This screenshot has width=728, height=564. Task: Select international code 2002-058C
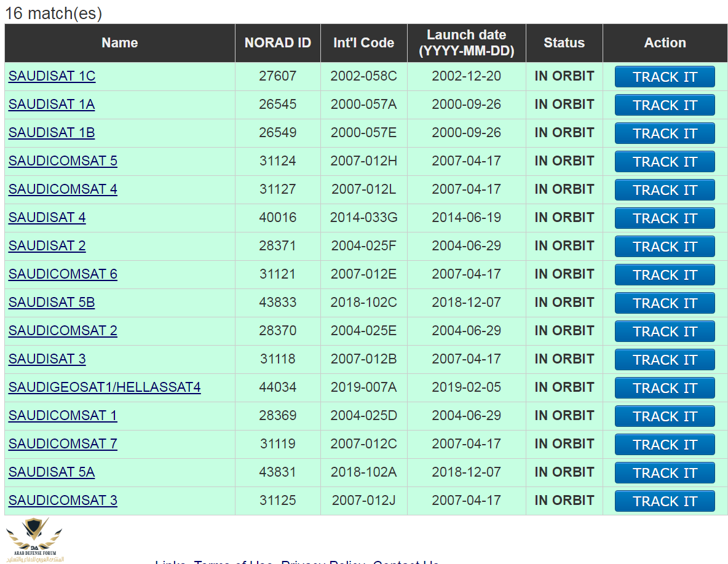click(363, 76)
